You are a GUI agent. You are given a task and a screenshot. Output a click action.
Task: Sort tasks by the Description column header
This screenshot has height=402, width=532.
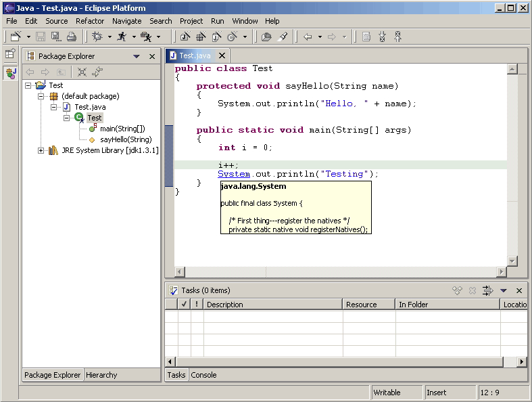click(273, 305)
